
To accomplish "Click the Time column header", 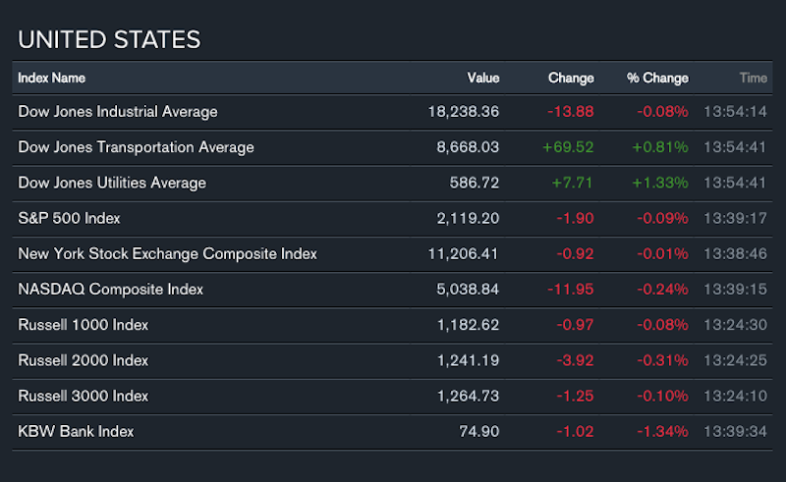I will coord(753,78).
